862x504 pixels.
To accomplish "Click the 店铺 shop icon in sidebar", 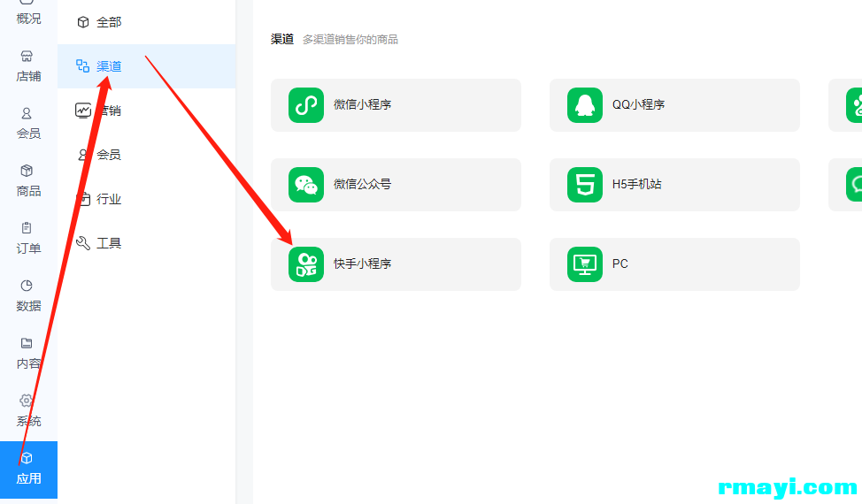I will click(27, 56).
